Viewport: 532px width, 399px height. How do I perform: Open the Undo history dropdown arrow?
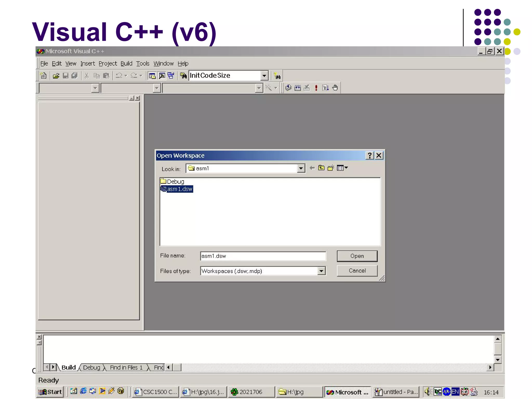tap(126, 76)
